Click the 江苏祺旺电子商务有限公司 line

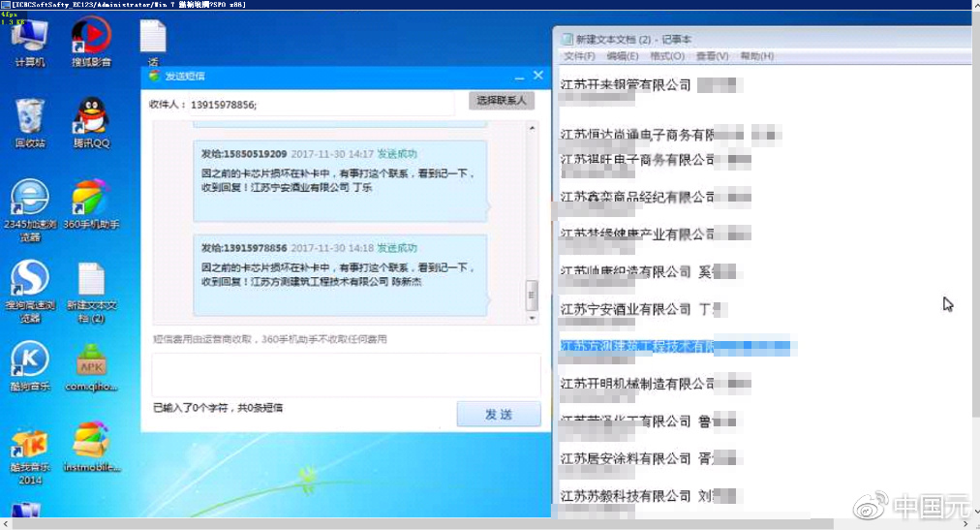(x=655, y=159)
